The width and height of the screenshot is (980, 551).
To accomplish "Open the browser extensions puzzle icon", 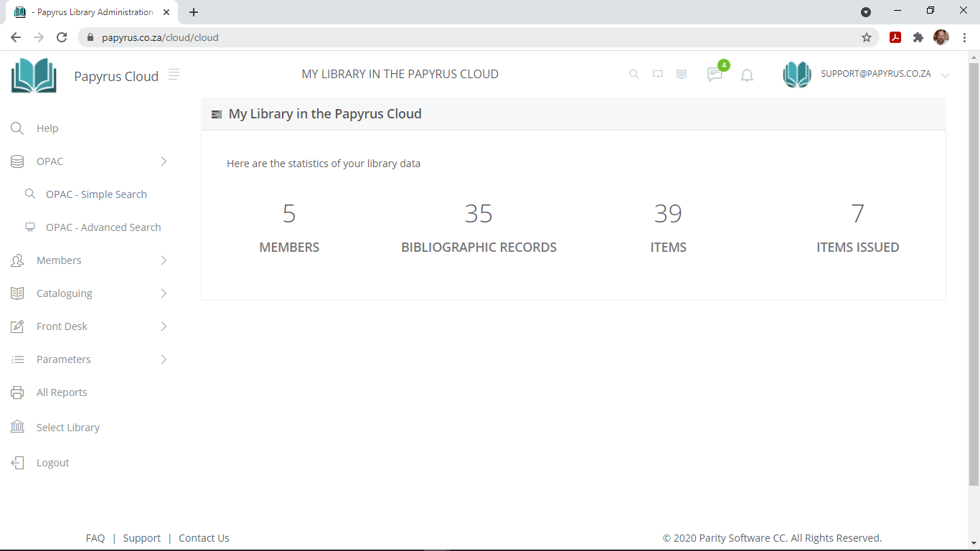I will [918, 37].
